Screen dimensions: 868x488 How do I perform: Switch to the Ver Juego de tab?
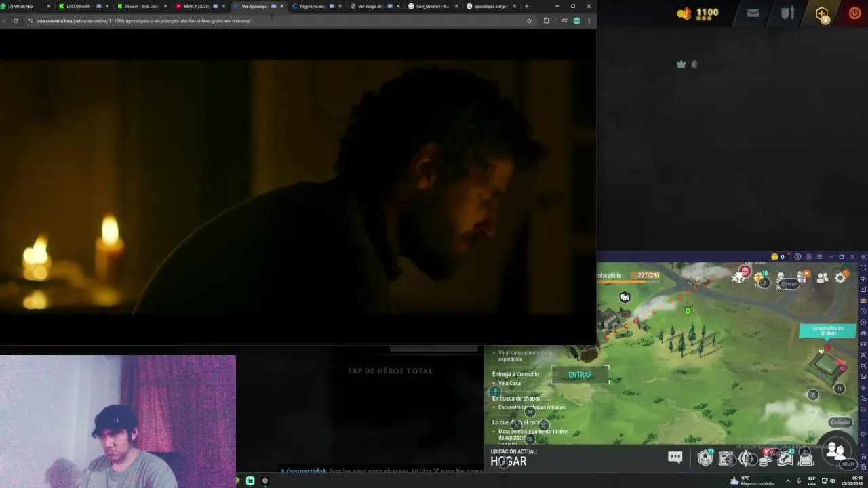(374, 6)
